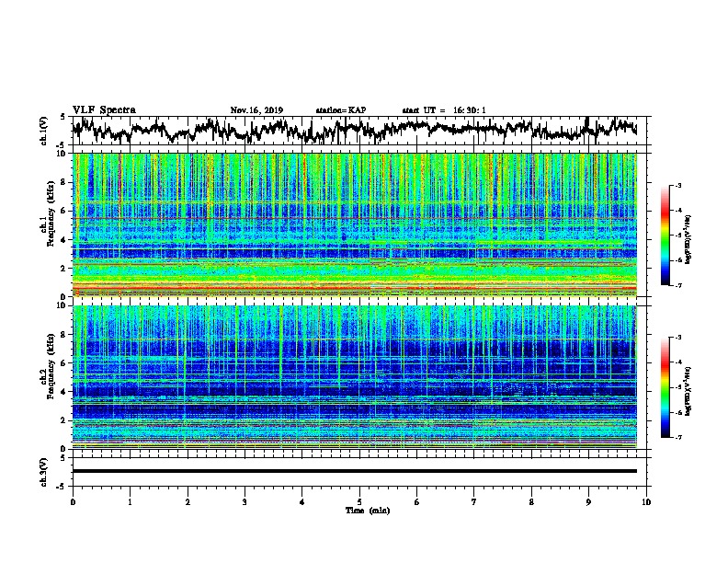Image resolution: width=728 pixels, height=563 pixels.
Task: Click the ch.2 colorbar log(PSD) label
Action: (x=688, y=391)
